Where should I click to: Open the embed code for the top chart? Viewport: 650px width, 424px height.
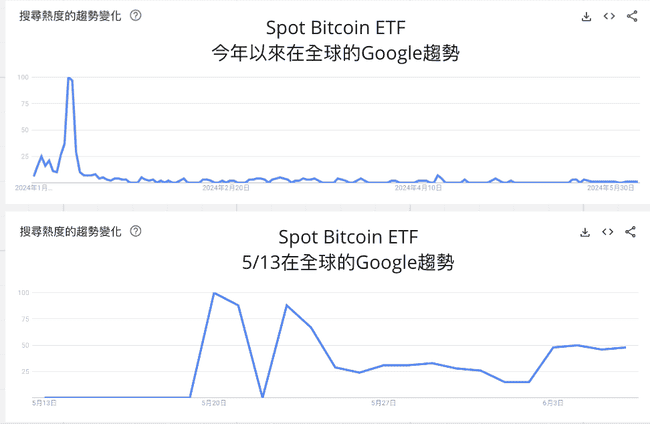[609, 16]
